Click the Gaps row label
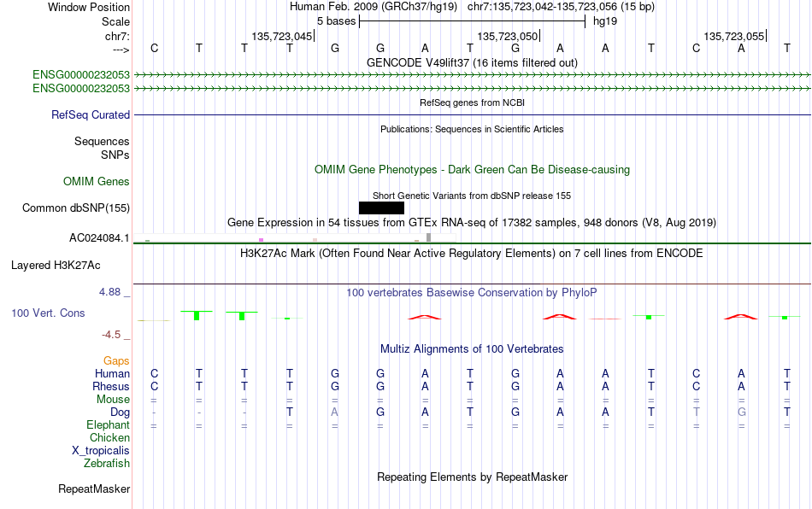This screenshot has width=812, height=509. 116,360
